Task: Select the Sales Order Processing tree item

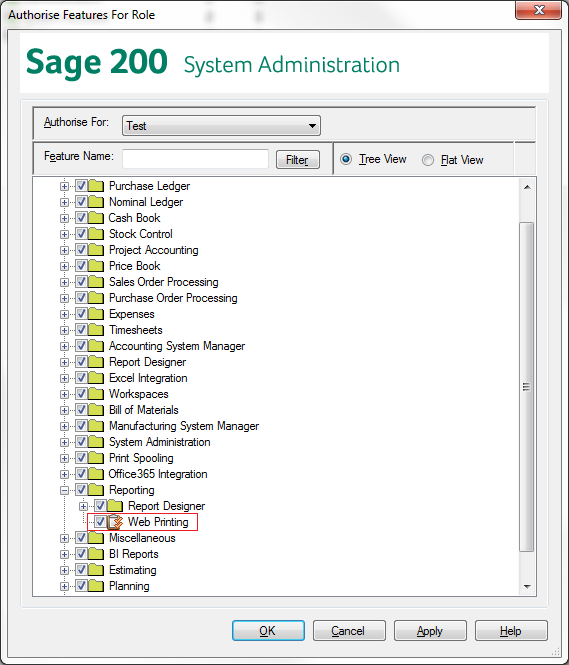Action: point(164,282)
